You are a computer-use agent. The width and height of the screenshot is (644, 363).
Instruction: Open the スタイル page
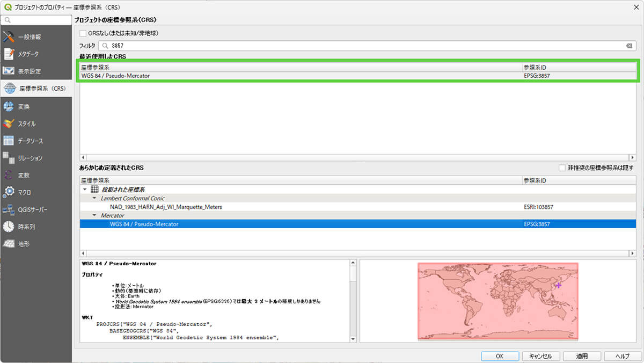tap(35, 124)
